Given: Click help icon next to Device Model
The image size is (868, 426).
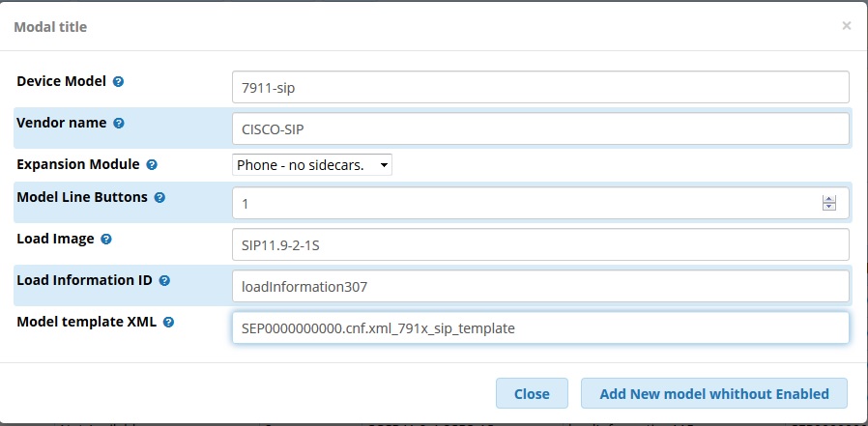Looking at the screenshot, I should pos(118,82).
